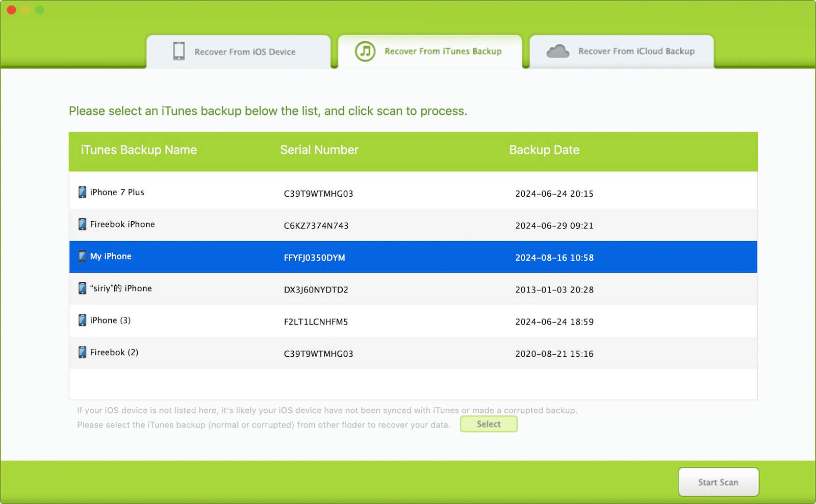The width and height of the screenshot is (816, 504).
Task: Click the iOS device icon on the first tab
Action: (178, 51)
